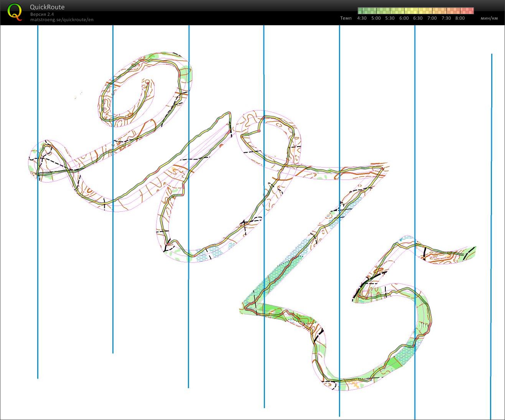The image size is (505, 420).
Task: Click the QuickRoute title text
Action: click(47, 7)
